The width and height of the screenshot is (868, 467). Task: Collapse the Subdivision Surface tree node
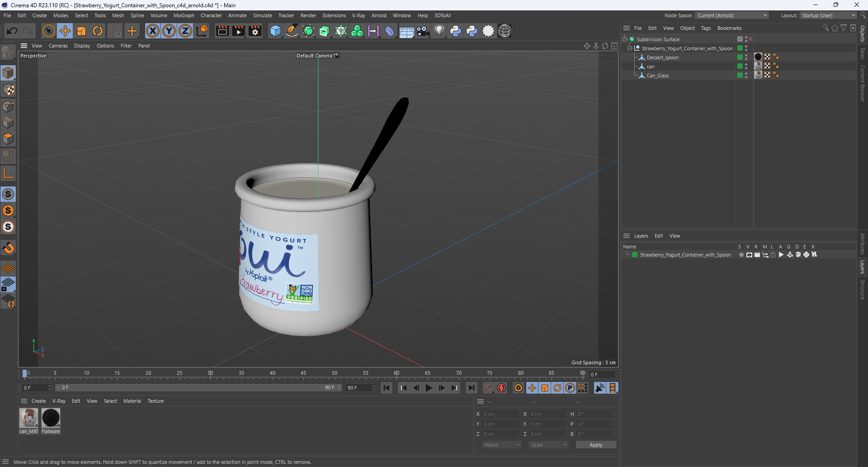(x=625, y=39)
